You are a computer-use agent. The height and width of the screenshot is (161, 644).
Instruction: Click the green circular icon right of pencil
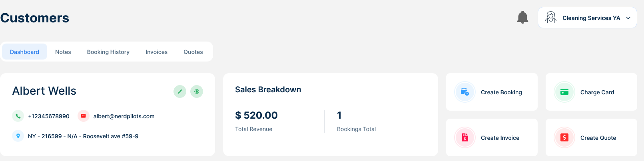(x=197, y=91)
